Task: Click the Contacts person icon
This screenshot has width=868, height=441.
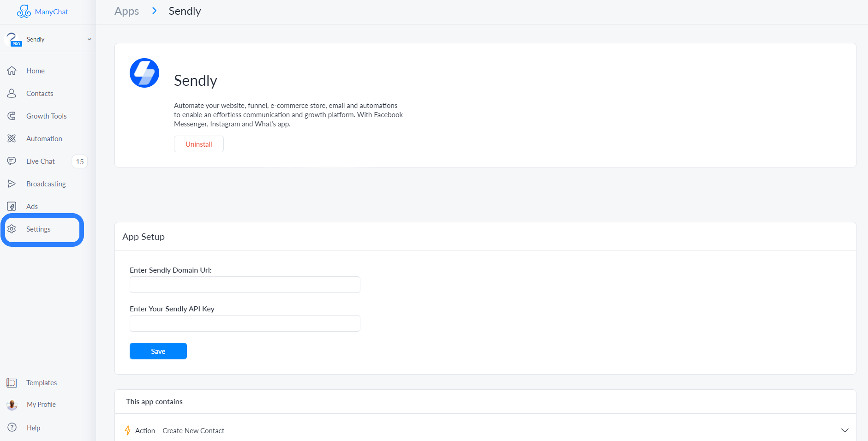Action: click(12, 93)
